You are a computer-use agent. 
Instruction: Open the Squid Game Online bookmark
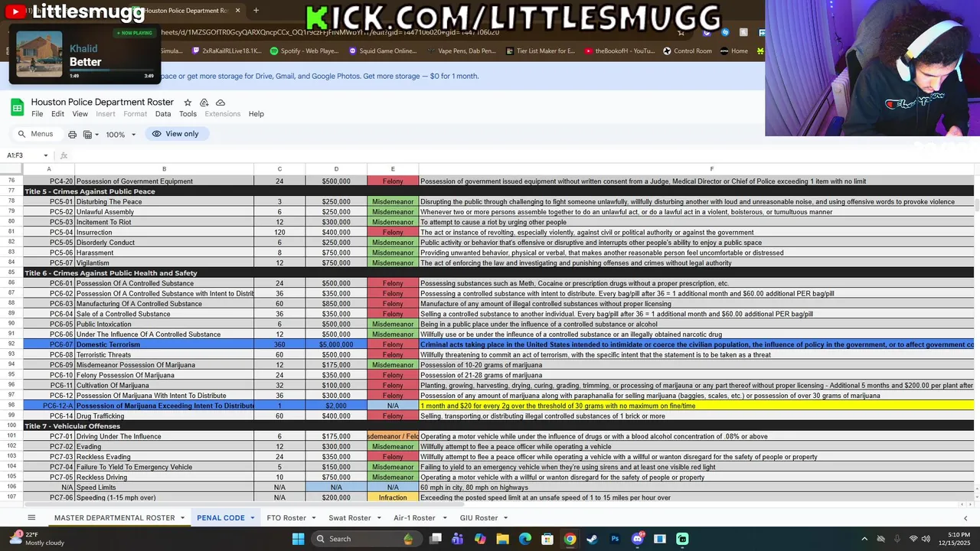click(x=383, y=51)
